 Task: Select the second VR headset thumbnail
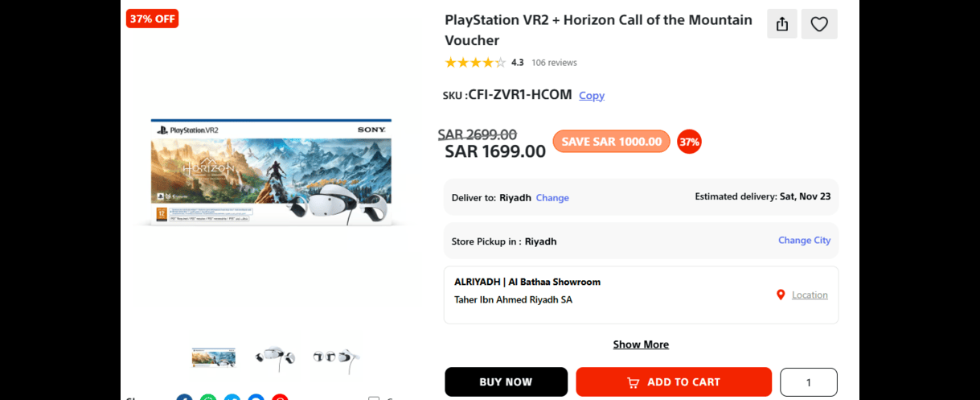(x=275, y=357)
